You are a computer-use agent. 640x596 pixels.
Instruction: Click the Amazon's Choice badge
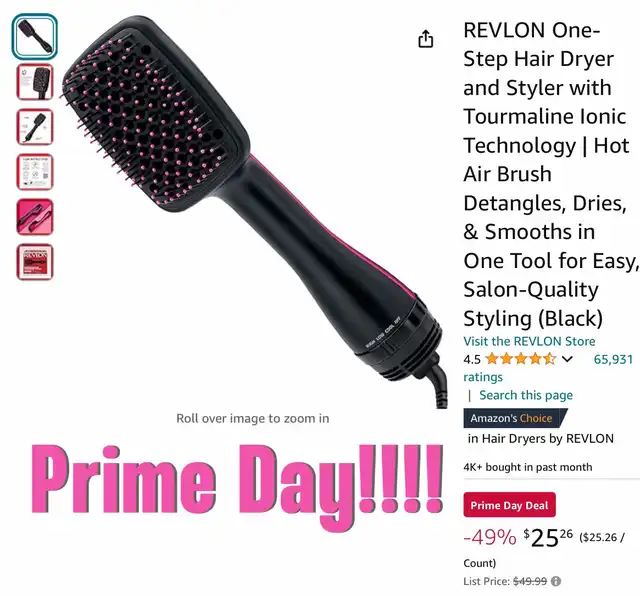click(515, 418)
